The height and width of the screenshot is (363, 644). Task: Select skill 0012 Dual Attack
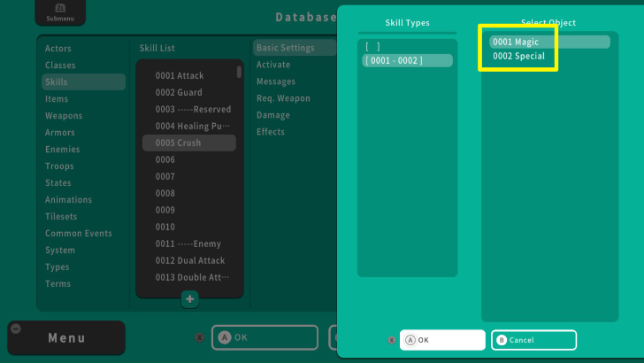pos(189,260)
